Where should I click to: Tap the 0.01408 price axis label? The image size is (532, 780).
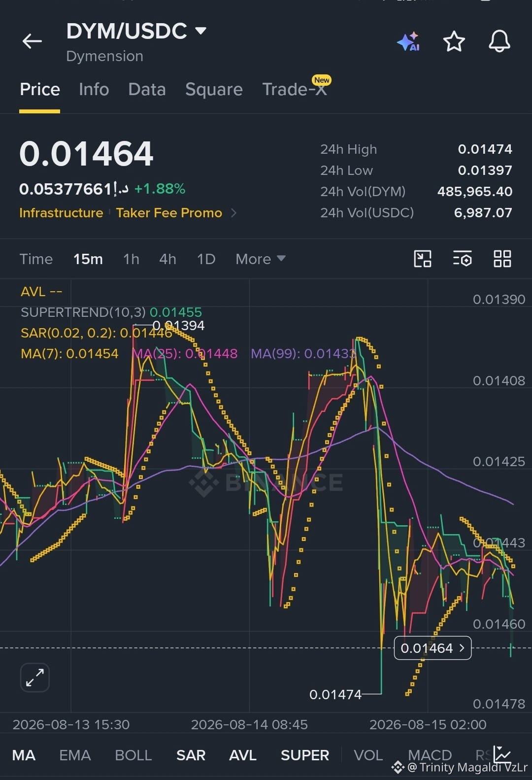pyautogui.click(x=499, y=380)
